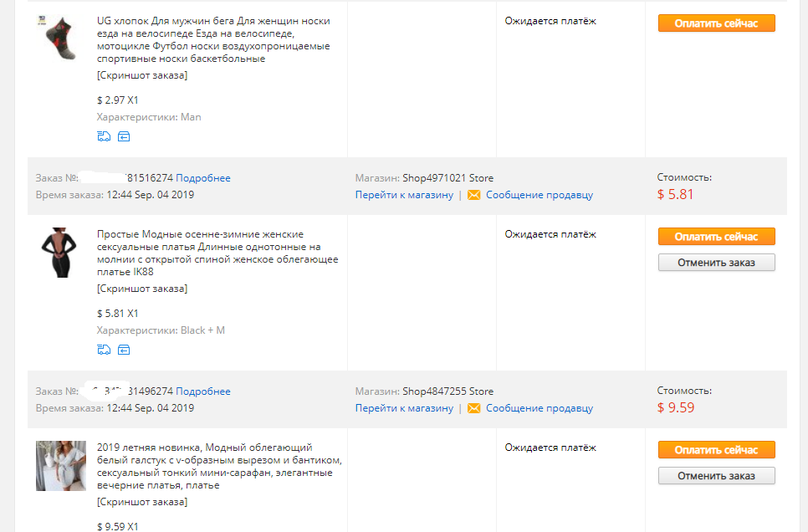The width and height of the screenshot is (808, 532).
Task: Go to Shop4847255 Store page
Action: [x=404, y=408]
